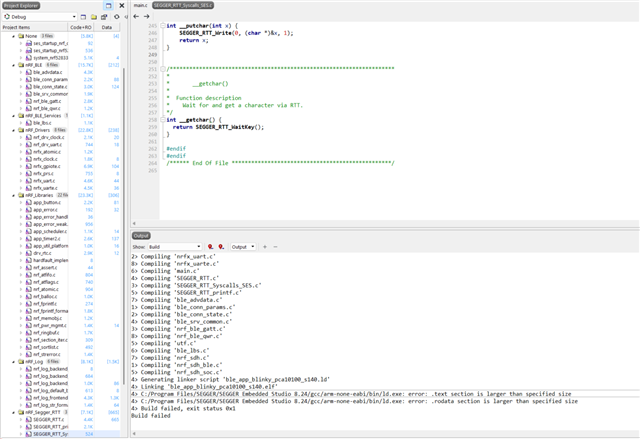
Task: Collapse the nRF_Libraries folder
Action: pos(14,195)
